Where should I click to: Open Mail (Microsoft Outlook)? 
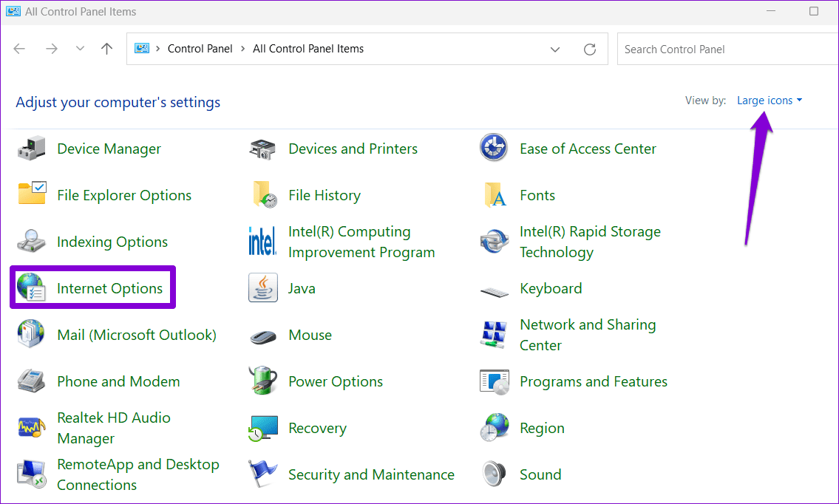[x=136, y=335]
